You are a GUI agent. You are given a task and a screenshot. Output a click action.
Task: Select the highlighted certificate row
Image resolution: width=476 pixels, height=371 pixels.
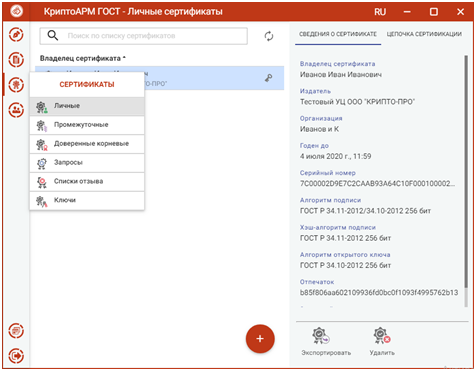(160, 78)
